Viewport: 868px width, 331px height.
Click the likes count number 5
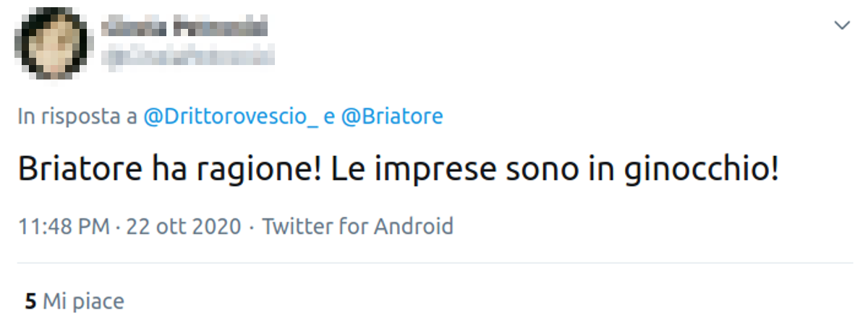(x=30, y=301)
